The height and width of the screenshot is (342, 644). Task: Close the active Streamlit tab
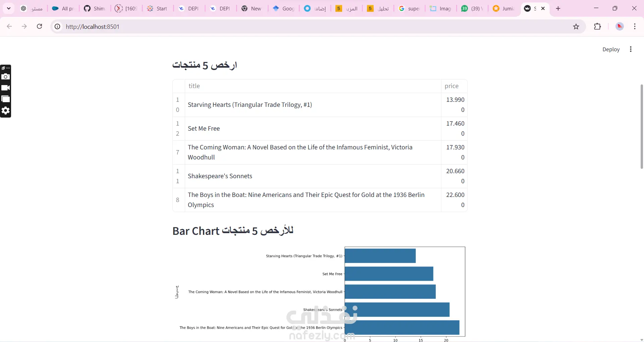(x=543, y=8)
